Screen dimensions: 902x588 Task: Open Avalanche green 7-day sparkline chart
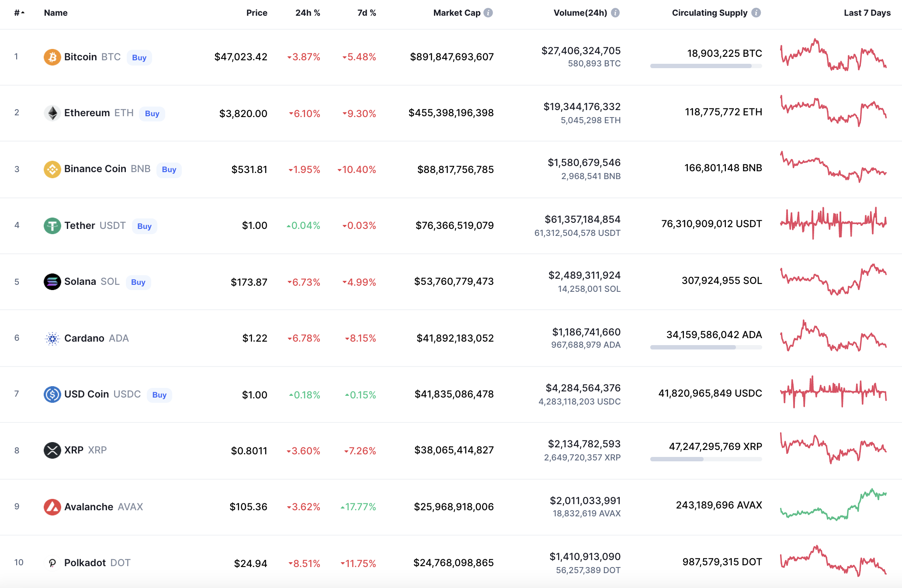833,505
